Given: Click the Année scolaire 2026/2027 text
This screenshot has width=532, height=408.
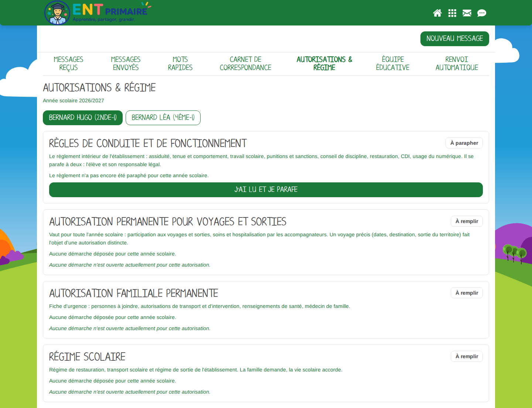Looking at the screenshot, I should click(74, 100).
